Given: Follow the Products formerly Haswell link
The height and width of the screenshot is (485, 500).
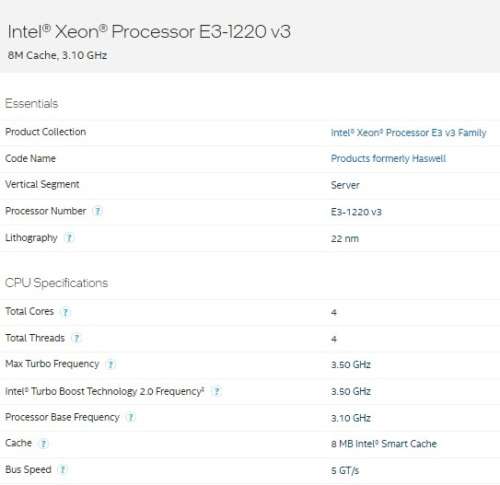Looking at the screenshot, I should (388, 158).
